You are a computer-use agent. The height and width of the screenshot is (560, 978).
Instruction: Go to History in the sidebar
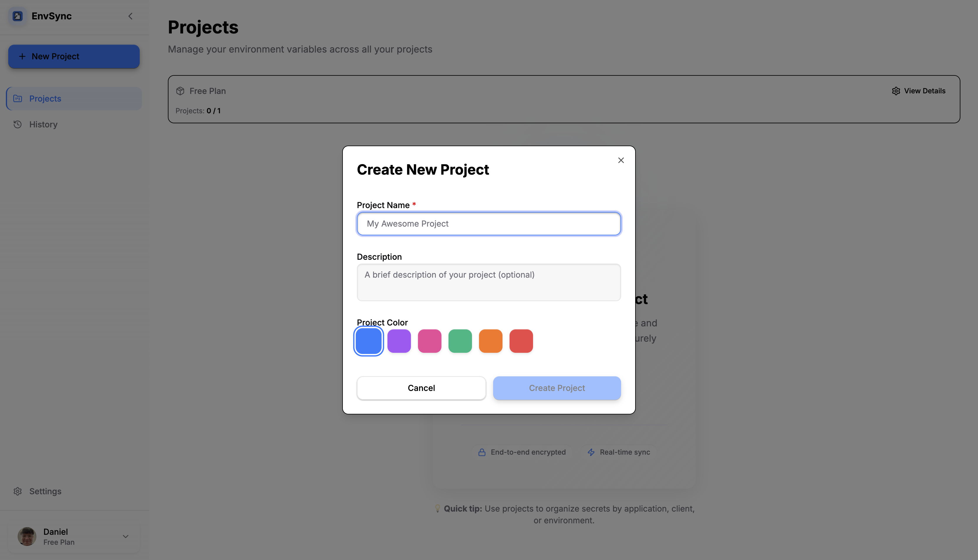tap(43, 124)
